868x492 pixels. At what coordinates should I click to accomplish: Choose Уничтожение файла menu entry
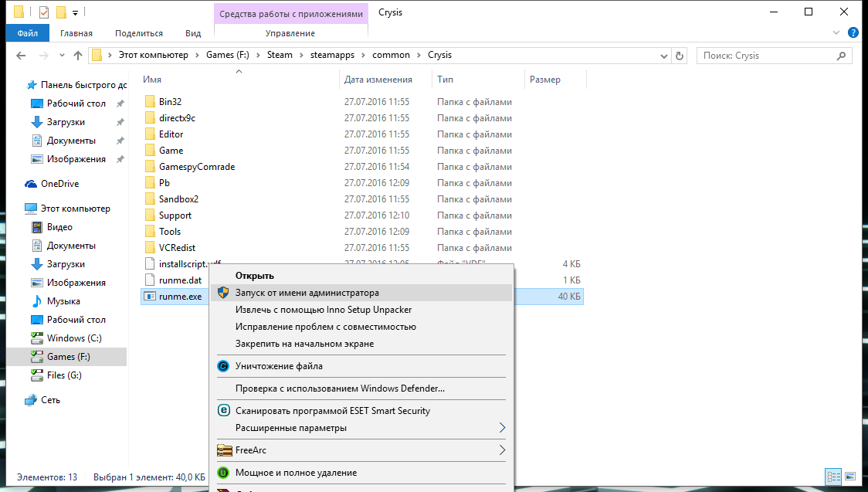tap(361, 366)
